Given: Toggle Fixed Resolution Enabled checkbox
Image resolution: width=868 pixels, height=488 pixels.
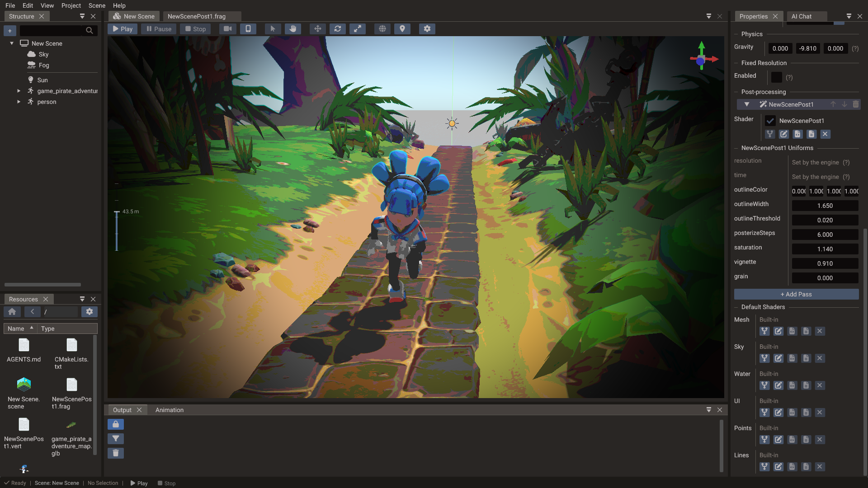Looking at the screenshot, I should pos(777,77).
